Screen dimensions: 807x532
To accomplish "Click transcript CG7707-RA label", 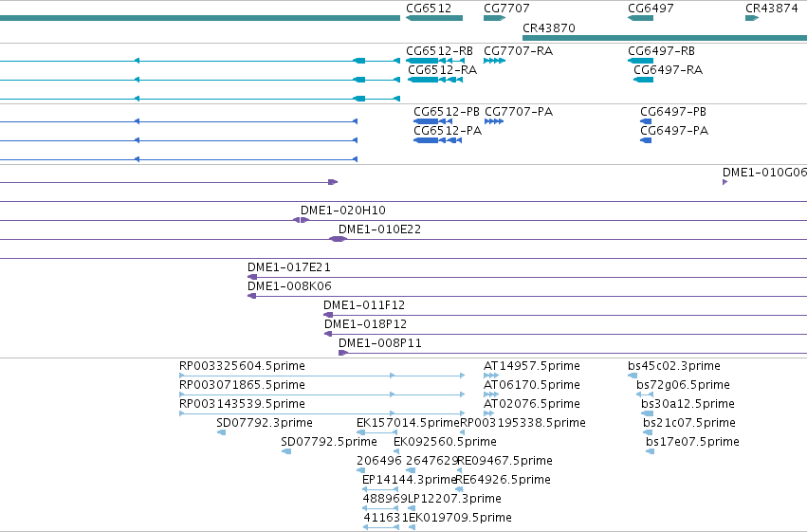I will tap(519, 51).
